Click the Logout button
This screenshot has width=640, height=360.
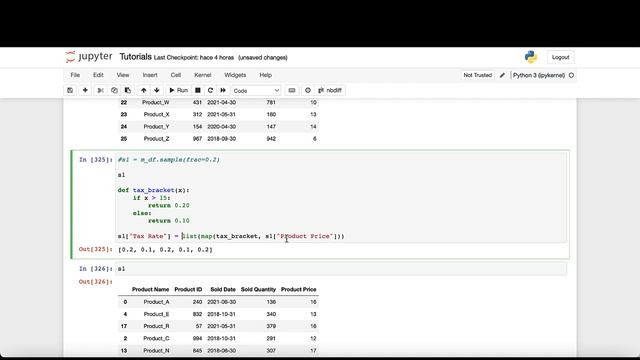coord(560,57)
